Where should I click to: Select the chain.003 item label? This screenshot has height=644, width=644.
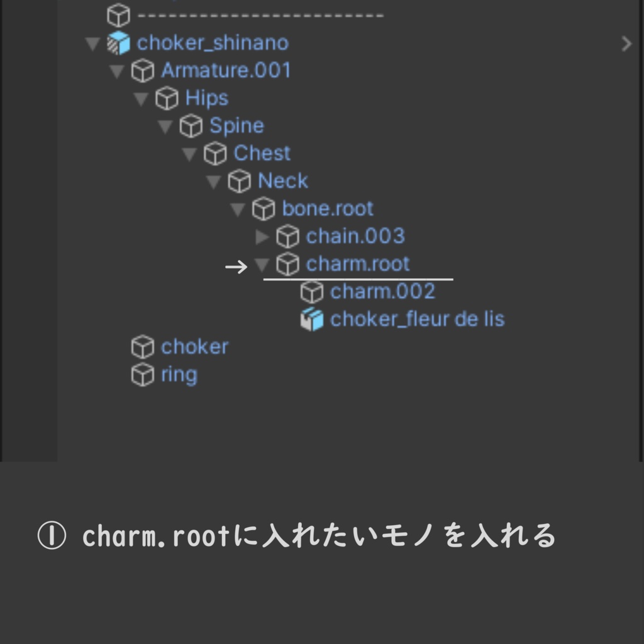coord(355,236)
